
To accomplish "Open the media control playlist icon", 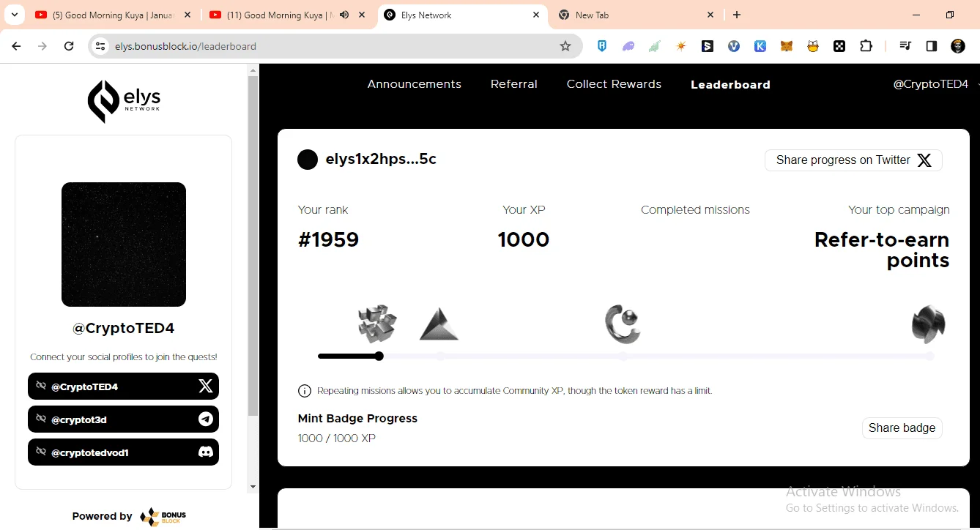I will point(905,46).
